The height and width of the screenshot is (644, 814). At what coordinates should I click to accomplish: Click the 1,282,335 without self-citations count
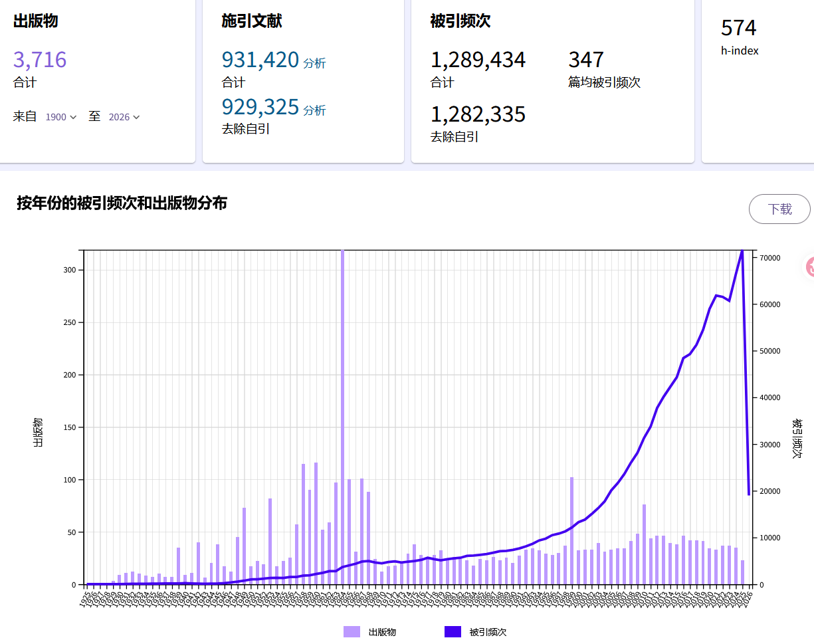[x=478, y=114]
